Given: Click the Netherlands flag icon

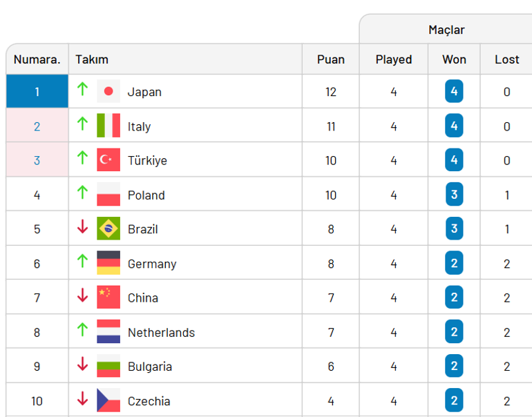Looking at the screenshot, I should 108,331.
